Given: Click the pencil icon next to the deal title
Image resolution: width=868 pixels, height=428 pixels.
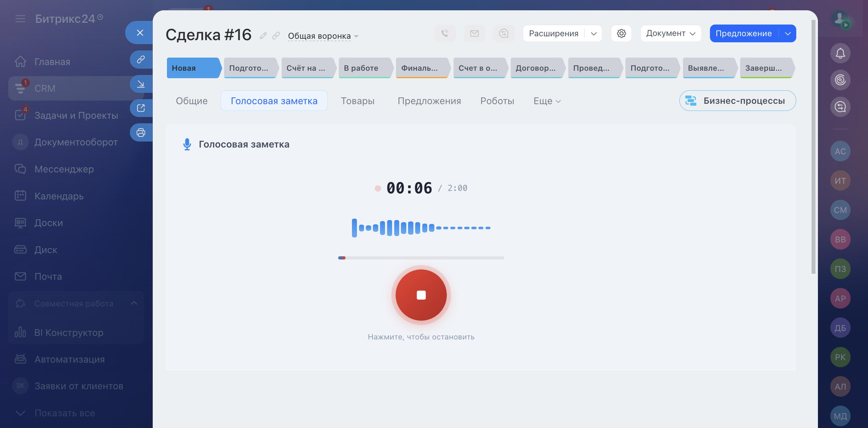Looking at the screenshot, I should click(x=263, y=36).
